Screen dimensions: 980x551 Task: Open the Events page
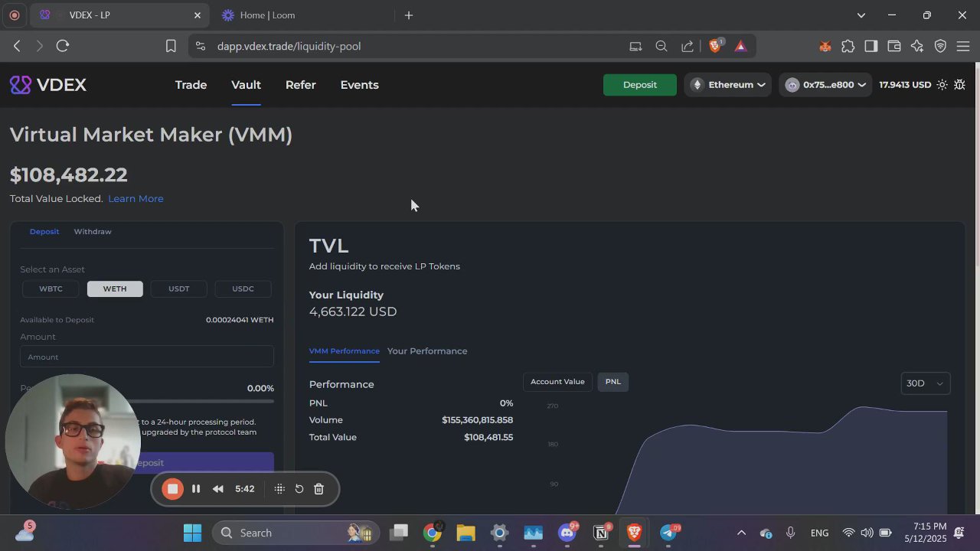pos(359,85)
